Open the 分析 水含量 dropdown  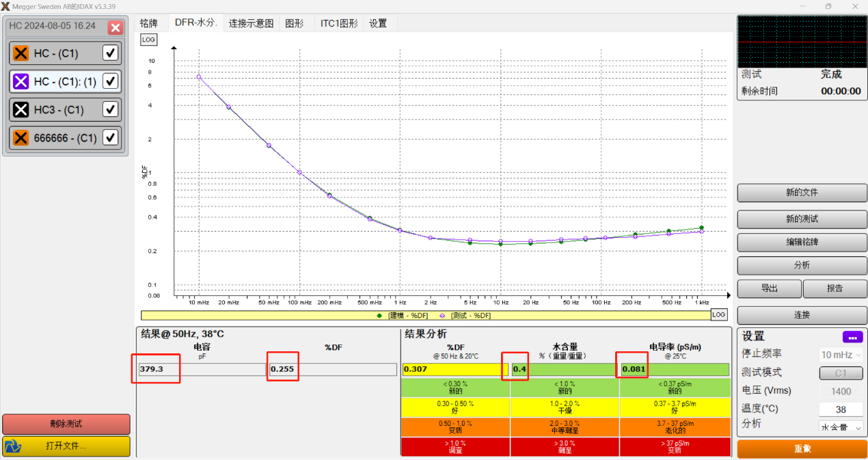841,427
